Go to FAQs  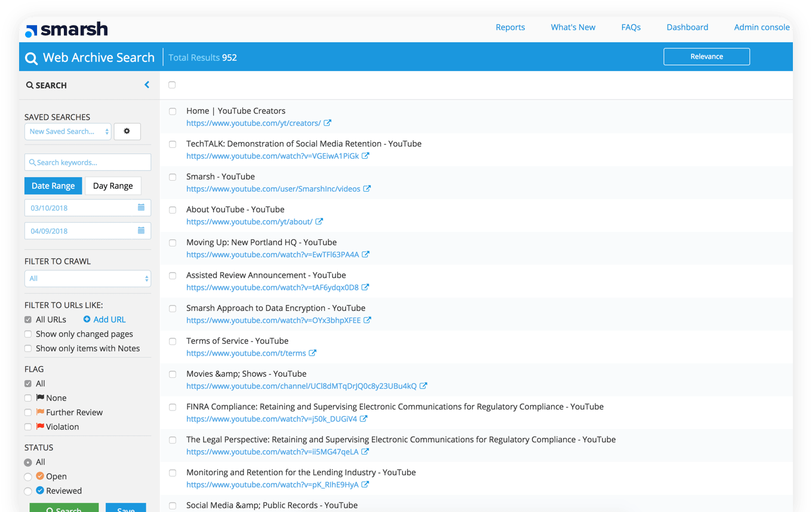click(x=631, y=27)
